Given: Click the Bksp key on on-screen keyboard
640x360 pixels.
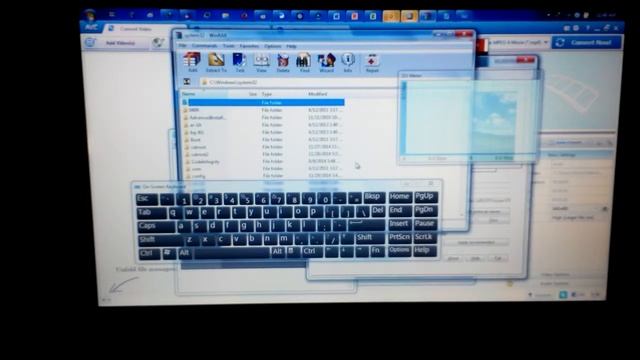Looking at the screenshot, I should [373, 198].
